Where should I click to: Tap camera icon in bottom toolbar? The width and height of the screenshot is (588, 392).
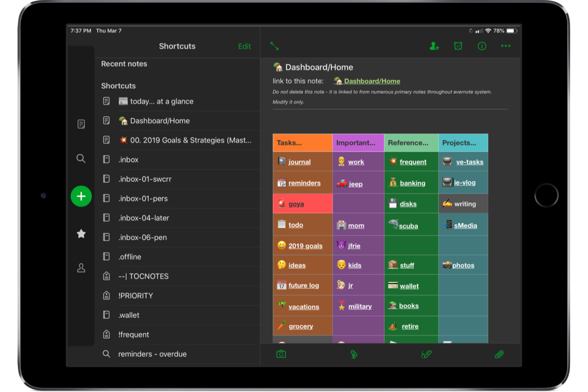(x=281, y=354)
